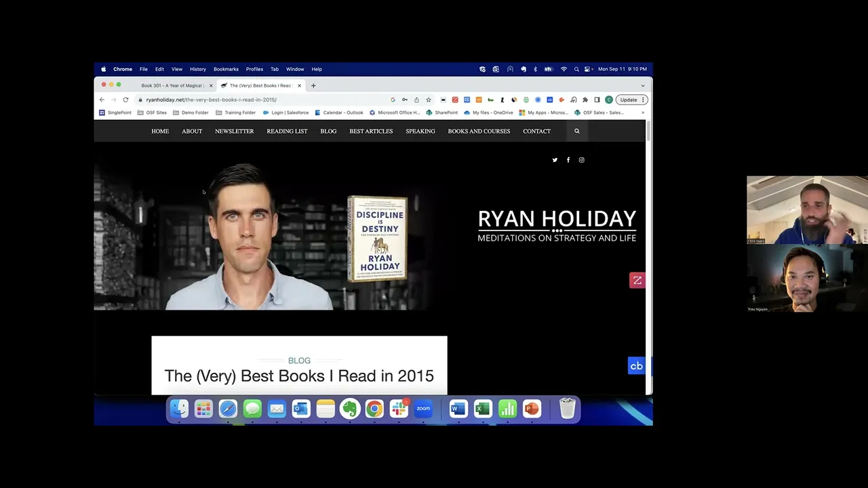Show more bookmarks overflow chevron
Screen dimensions: 868x488
643,113
